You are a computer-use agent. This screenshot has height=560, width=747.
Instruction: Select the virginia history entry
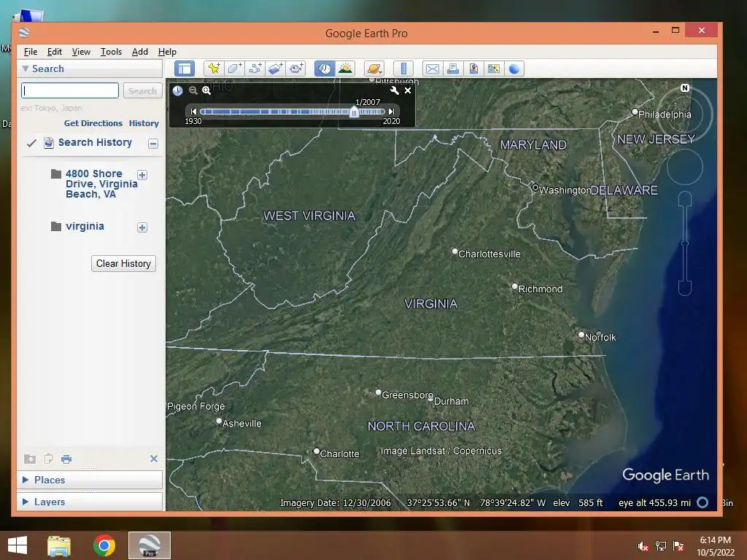coord(85,226)
